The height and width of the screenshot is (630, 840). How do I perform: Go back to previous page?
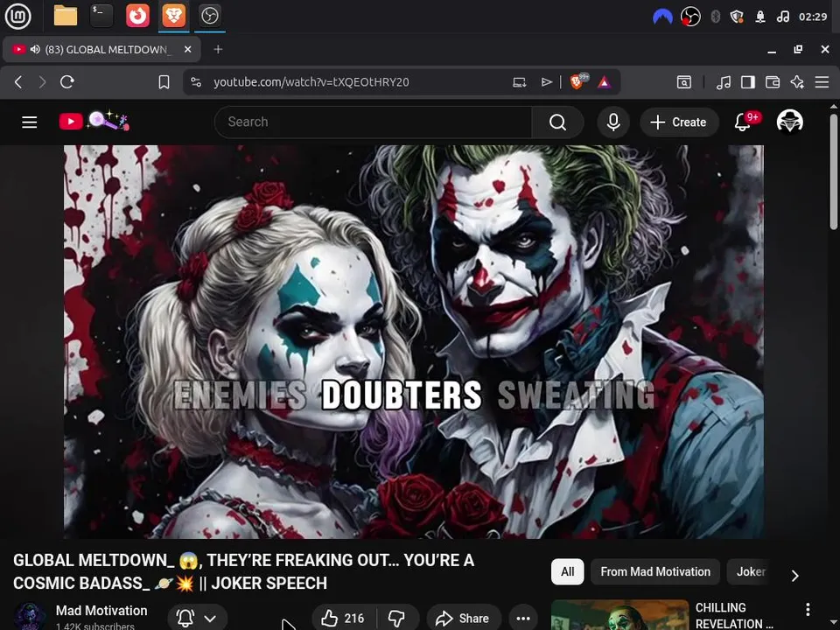(18, 82)
